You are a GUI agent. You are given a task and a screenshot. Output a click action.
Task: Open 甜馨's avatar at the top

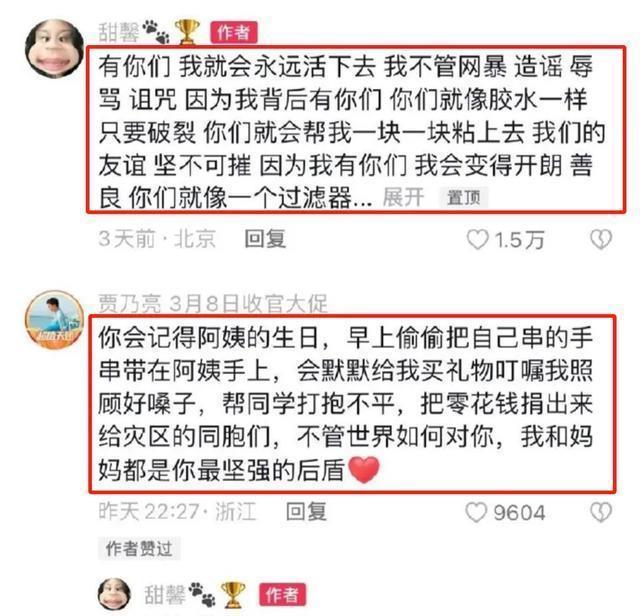pos(54,49)
